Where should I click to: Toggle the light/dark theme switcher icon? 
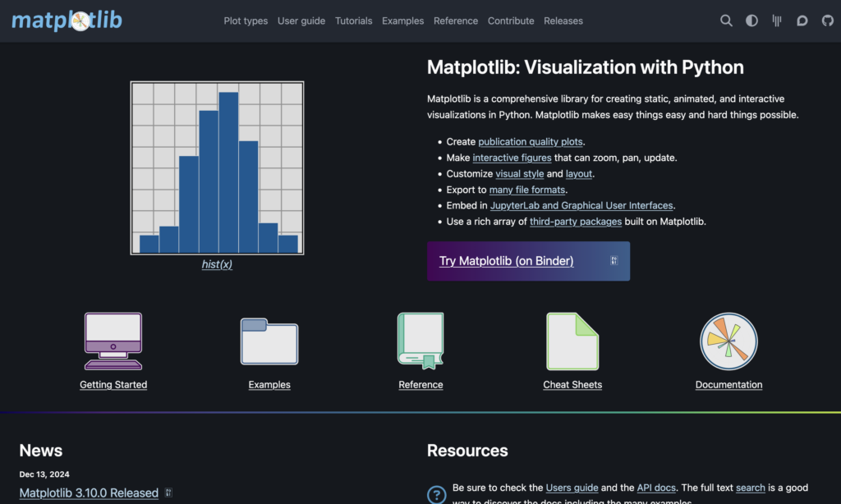(751, 21)
